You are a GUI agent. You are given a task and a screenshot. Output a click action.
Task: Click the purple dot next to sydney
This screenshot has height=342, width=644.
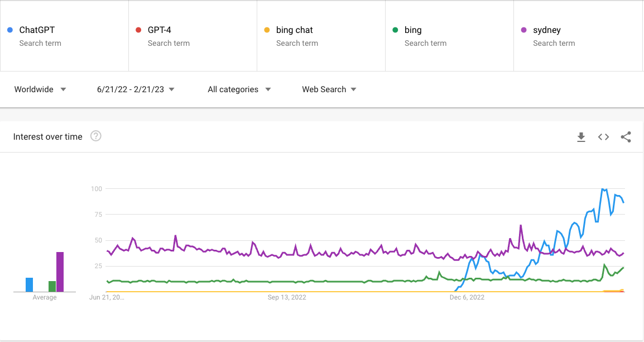coord(523,30)
